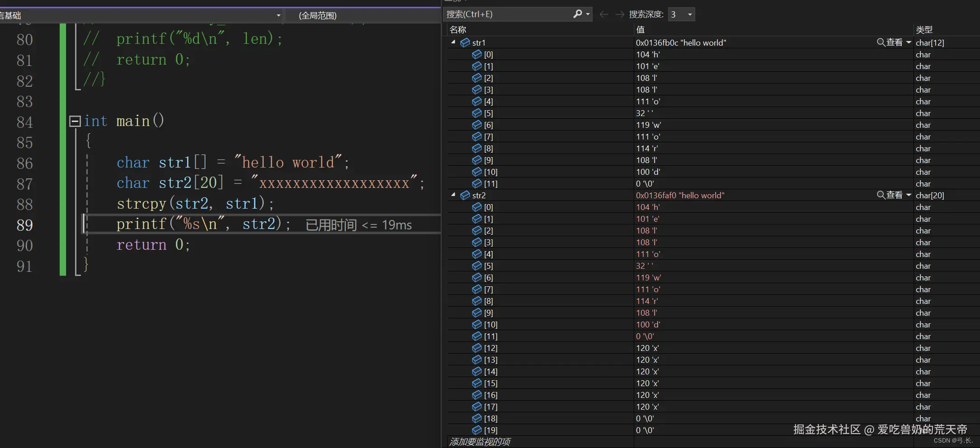The height and width of the screenshot is (448, 980).
Task: Click the cube icon of the str2 [15] element
Action: (x=477, y=383)
